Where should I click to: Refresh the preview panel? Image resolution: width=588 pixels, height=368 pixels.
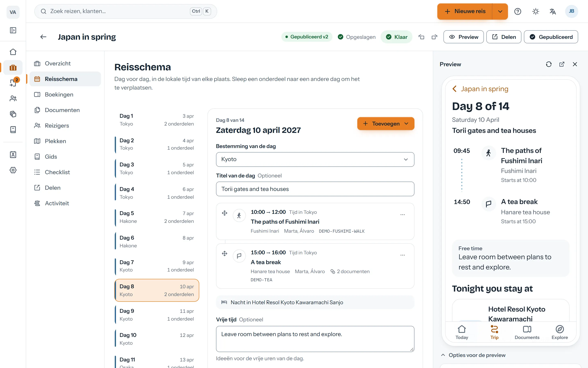click(549, 64)
